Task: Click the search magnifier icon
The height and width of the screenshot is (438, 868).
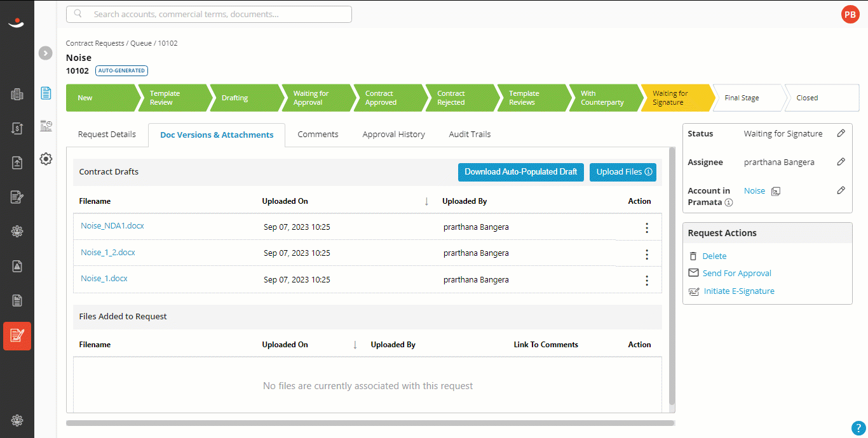Action: 78,14
